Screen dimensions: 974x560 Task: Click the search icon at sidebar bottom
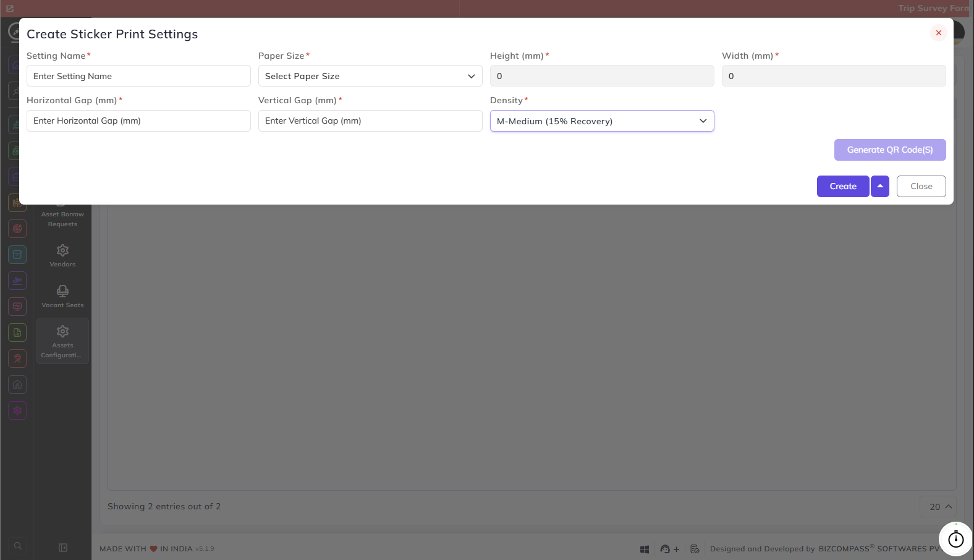point(18,546)
